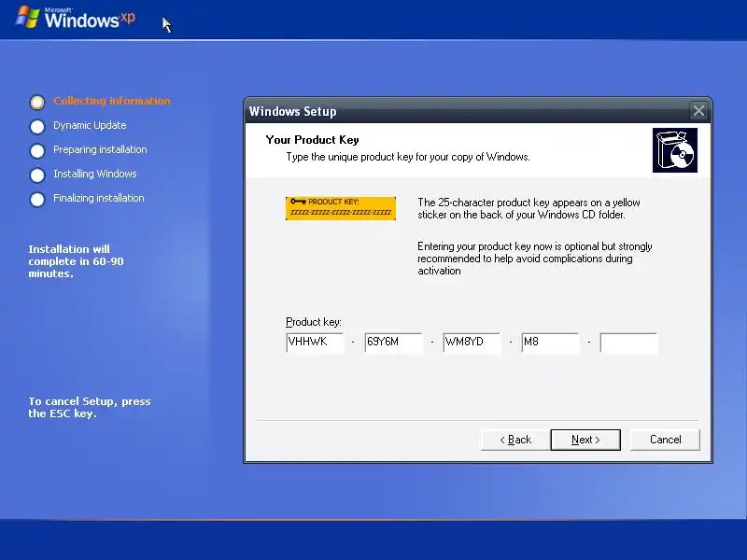Viewport: 747px width, 560px height.
Task: Click the Windows CD box icon
Action: click(x=674, y=150)
